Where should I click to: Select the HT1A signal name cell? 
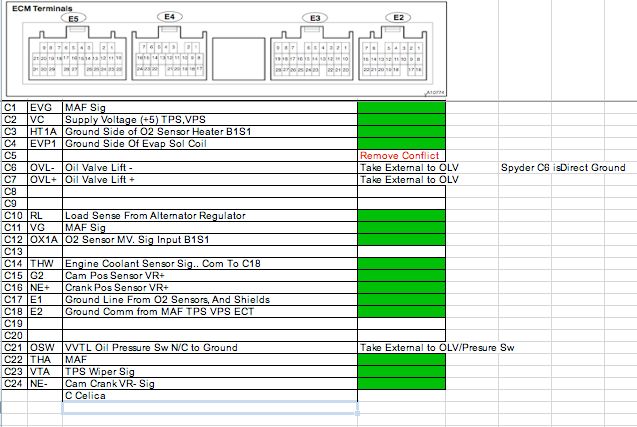point(45,132)
